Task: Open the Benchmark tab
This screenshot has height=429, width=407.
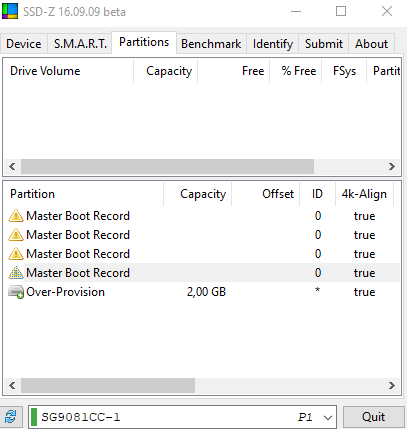Action: point(211,44)
